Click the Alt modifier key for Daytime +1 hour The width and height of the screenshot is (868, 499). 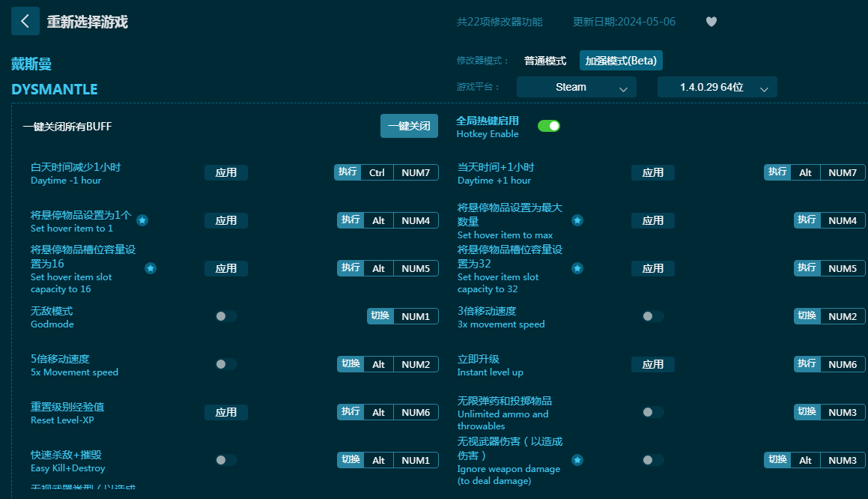click(805, 173)
